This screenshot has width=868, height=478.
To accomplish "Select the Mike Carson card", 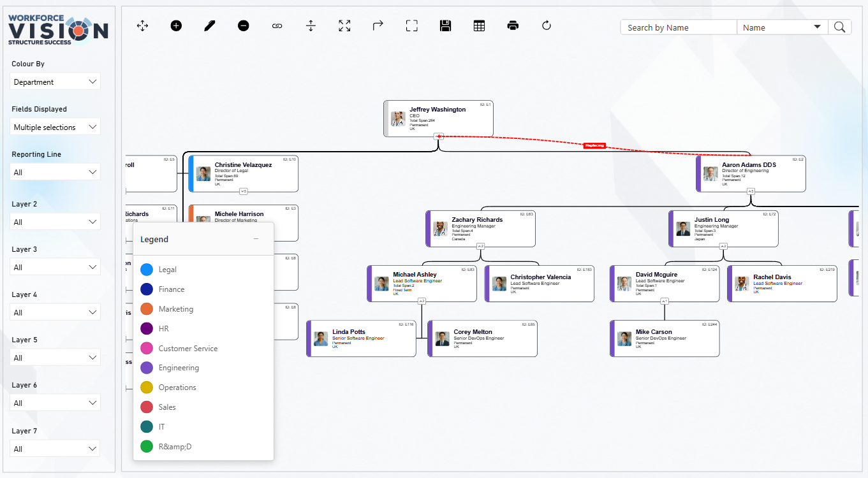I will pos(665,338).
